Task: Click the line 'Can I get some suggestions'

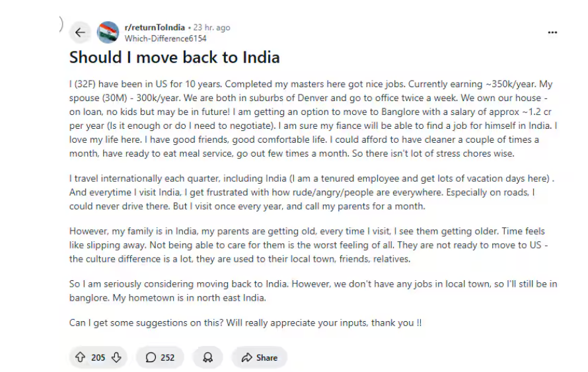Action: click(245, 323)
